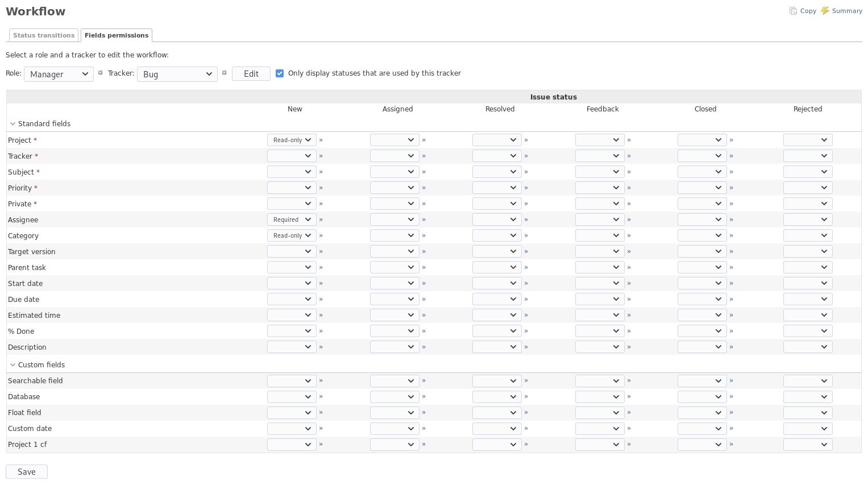The image size is (868, 485).
Task: Click copy arrow after Assignee New dropdown
Action: (321, 219)
